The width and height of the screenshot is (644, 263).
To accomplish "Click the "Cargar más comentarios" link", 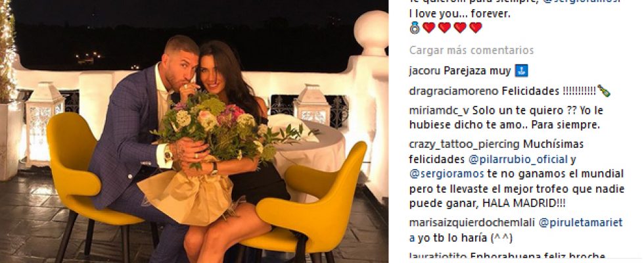I will (x=471, y=51).
